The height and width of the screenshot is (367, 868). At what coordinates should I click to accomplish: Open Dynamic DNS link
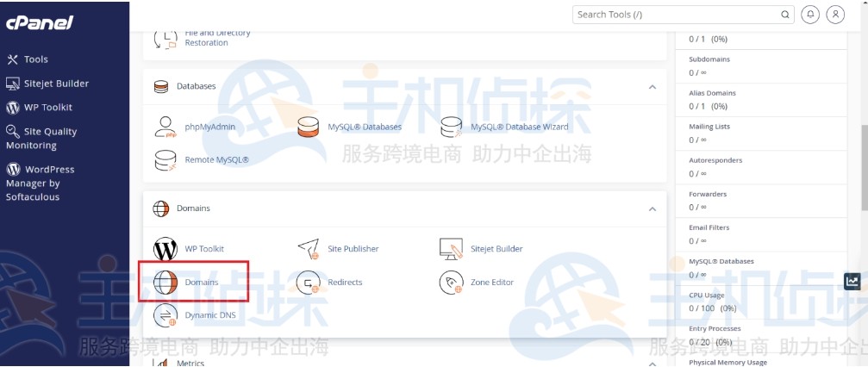pyautogui.click(x=210, y=315)
